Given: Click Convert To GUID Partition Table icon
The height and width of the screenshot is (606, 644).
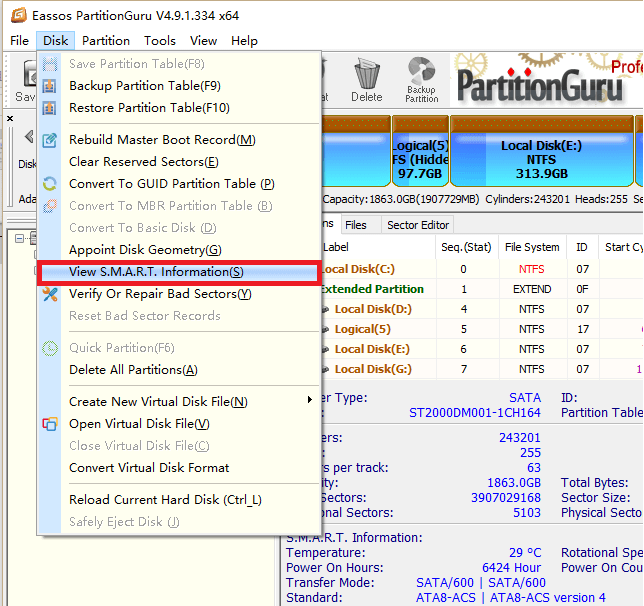Looking at the screenshot, I should click(50, 184).
